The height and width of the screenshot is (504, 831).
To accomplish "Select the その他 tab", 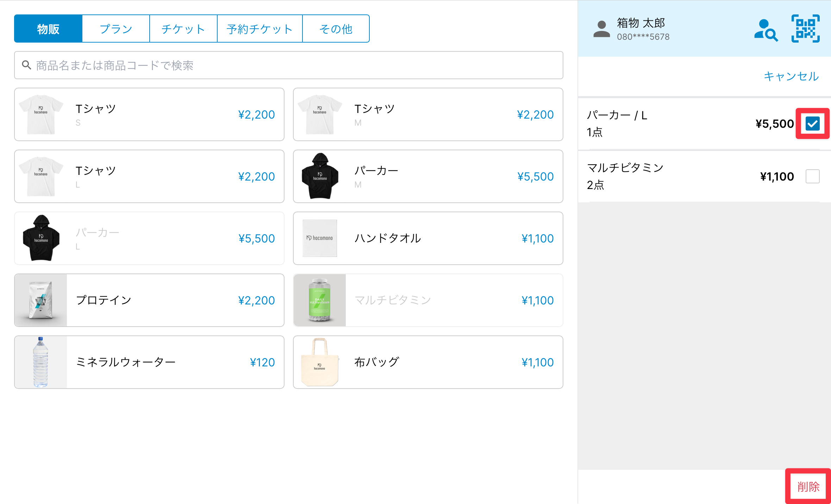I will point(336,29).
